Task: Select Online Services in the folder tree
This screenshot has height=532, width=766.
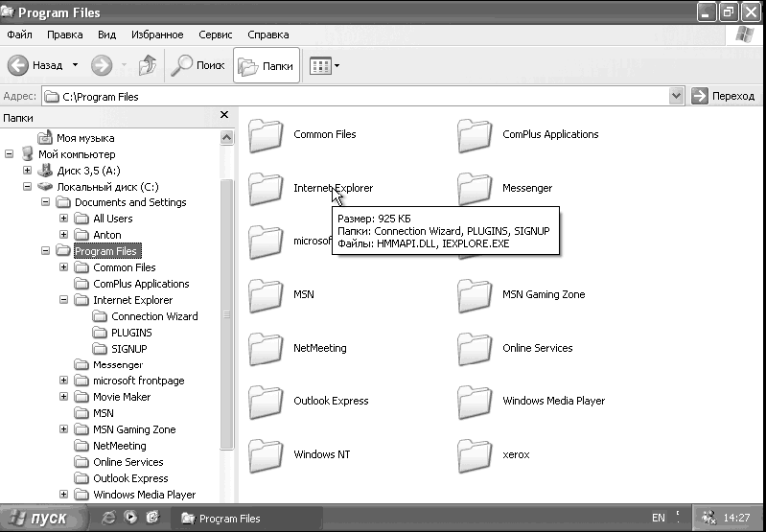Action: pyautogui.click(x=128, y=462)
